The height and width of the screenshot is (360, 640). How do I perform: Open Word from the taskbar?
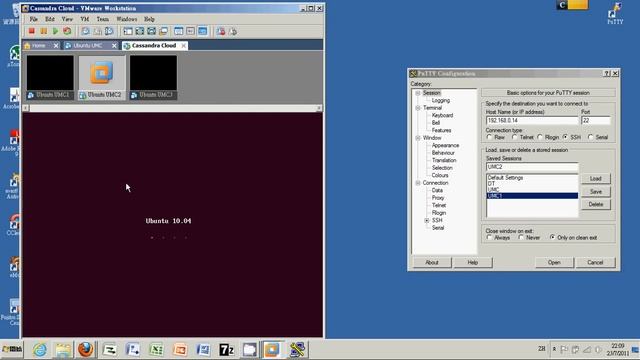point(203,349)
